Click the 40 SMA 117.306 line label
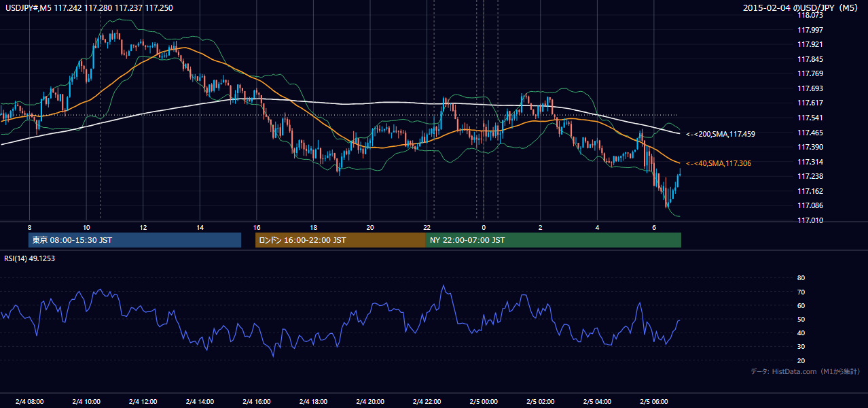 pyautogui.click(x=718, y=163)
